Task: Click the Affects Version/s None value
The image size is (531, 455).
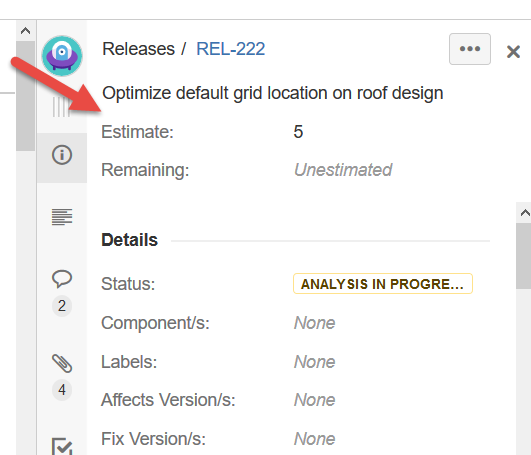Action: click(x=315, y=400)
